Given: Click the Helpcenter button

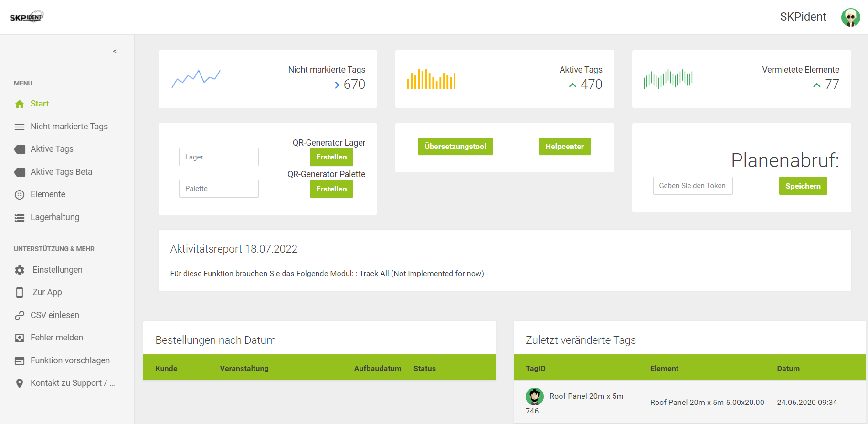Looking at the screenshot, I should (564, 147).
